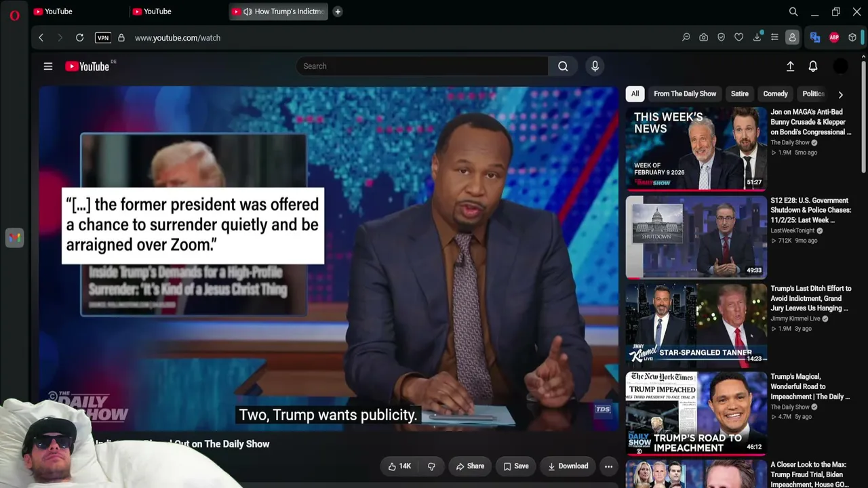This screenshot has height=488, width=868.
Task: Save the video to a playlist
Action: (x=515, y=466)
